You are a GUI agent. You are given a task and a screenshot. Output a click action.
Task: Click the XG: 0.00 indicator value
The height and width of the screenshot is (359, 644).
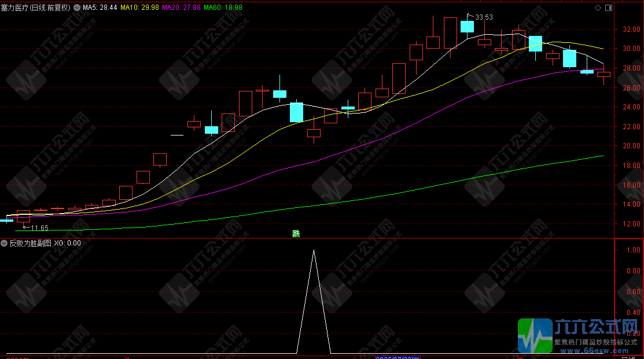pos(68,243)
